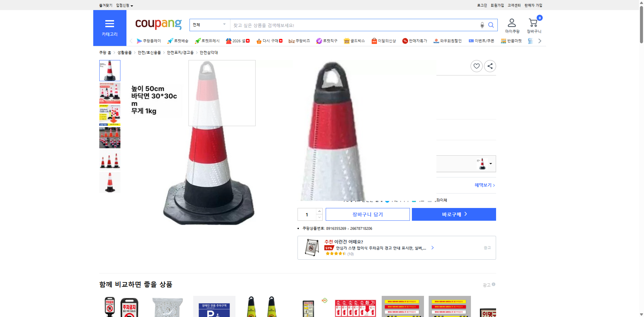
Task: Click the page vertical scrollbar thumb
Action: point(641,25)
